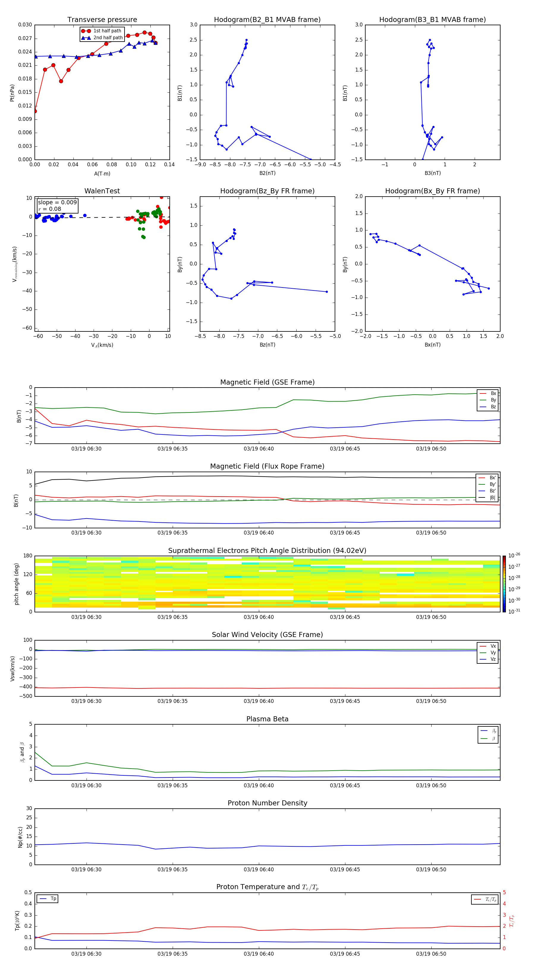Click the "Hodogram(Bz_By FR frame)" title
Image resolution: width=535 pixels, height=980 pixels.
(x=267, y=191)
